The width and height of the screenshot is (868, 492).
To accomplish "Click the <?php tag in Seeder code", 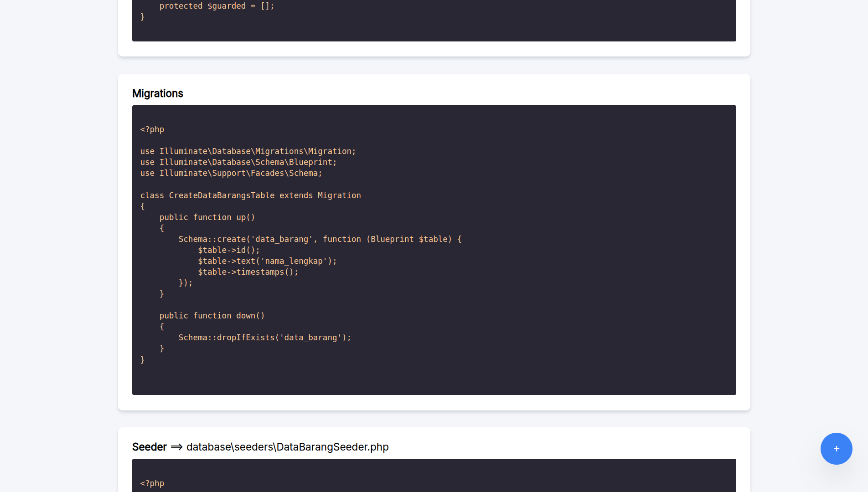I will (x=152, y=483).
